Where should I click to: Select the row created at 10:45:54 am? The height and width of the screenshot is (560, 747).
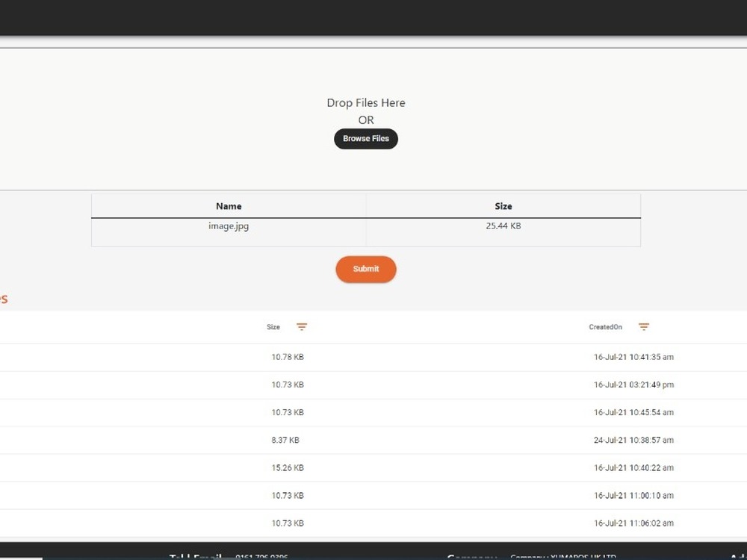(633, 412)
